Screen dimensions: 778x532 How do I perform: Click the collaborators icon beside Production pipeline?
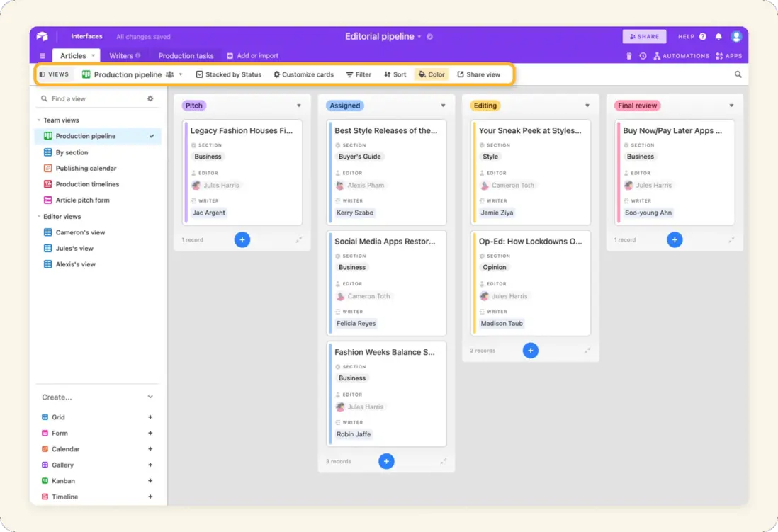(x=168, y=74)
